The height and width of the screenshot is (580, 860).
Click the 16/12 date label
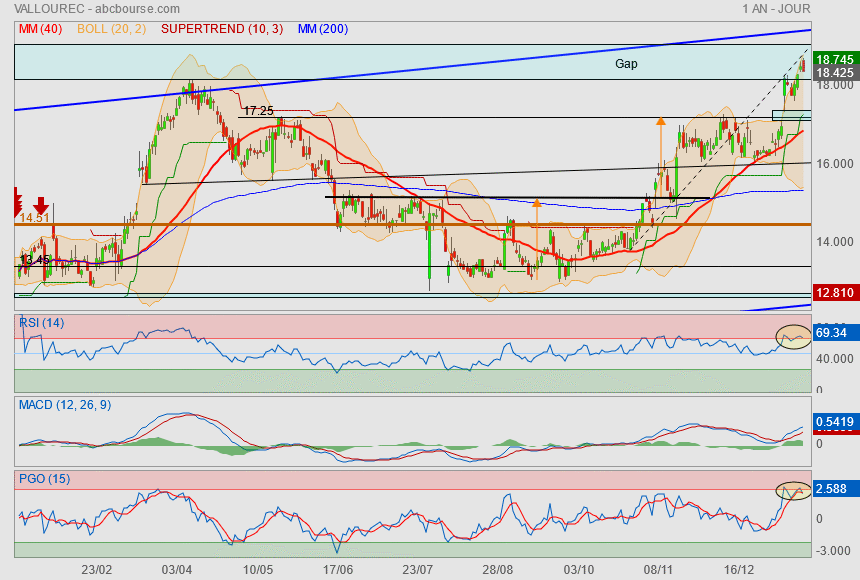pos(739,569)
